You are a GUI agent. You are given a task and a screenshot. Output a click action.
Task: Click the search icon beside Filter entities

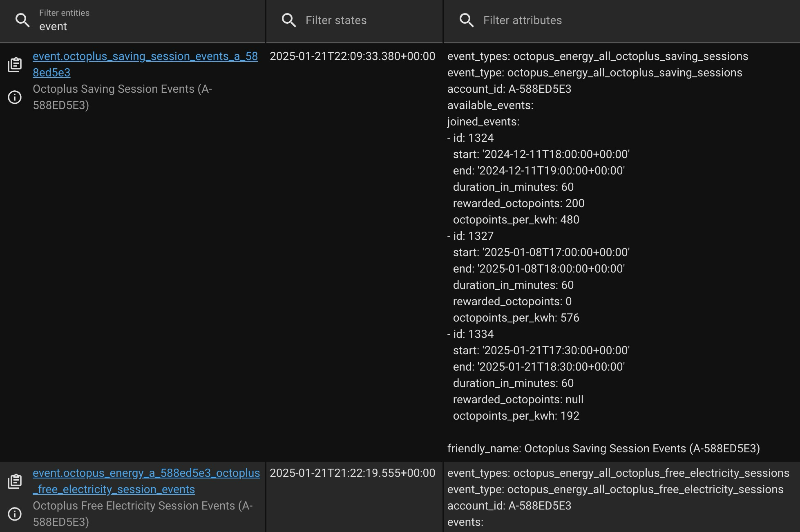(x=22, y=20)
